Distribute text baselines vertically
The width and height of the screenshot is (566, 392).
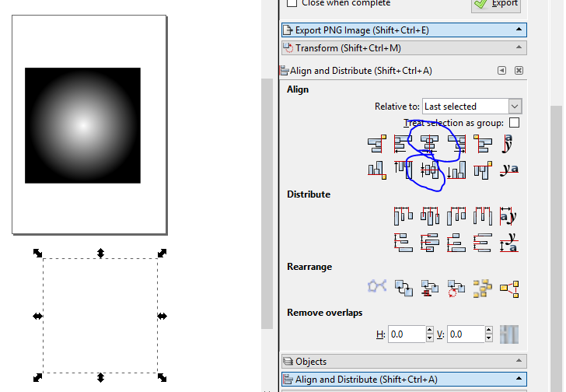(508, 242)
